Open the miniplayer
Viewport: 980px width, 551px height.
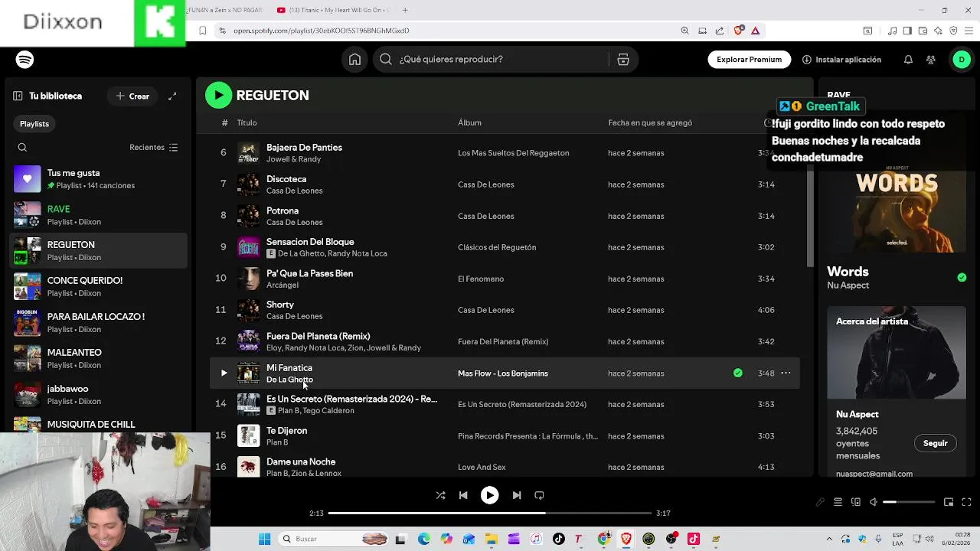(x=948, y=502)
